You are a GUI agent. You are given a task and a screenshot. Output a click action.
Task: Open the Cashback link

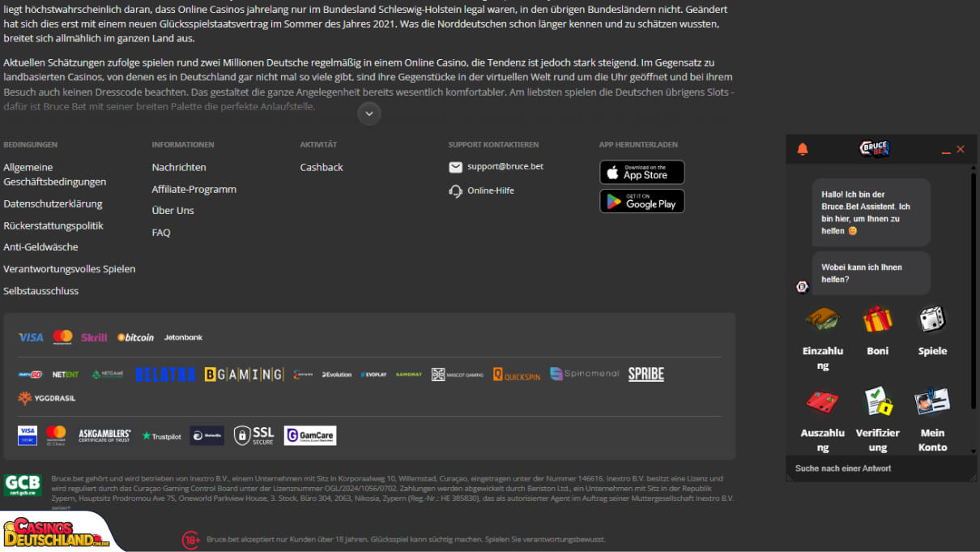coord(322,167)
